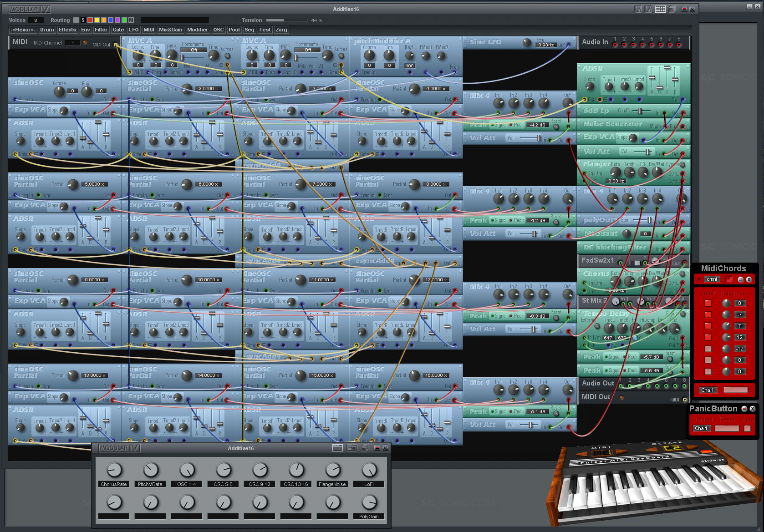Open the Filter module menu

[x=101, y=30]
